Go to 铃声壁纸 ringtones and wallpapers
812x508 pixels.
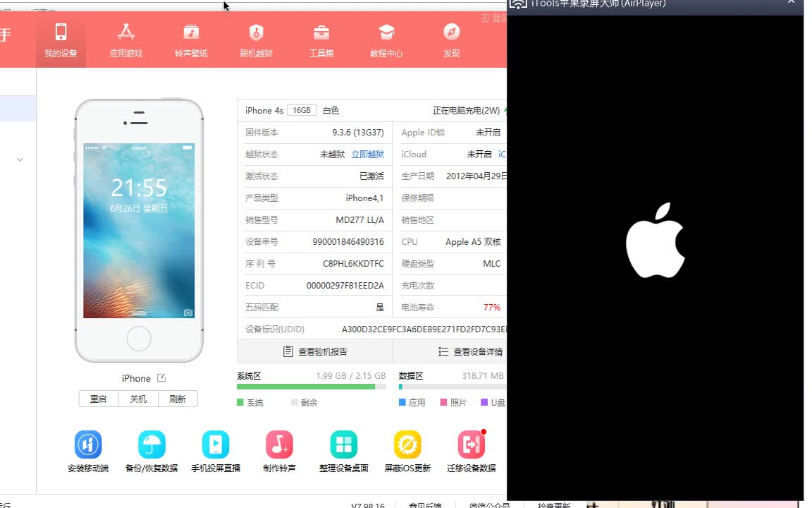click(191, 40)
